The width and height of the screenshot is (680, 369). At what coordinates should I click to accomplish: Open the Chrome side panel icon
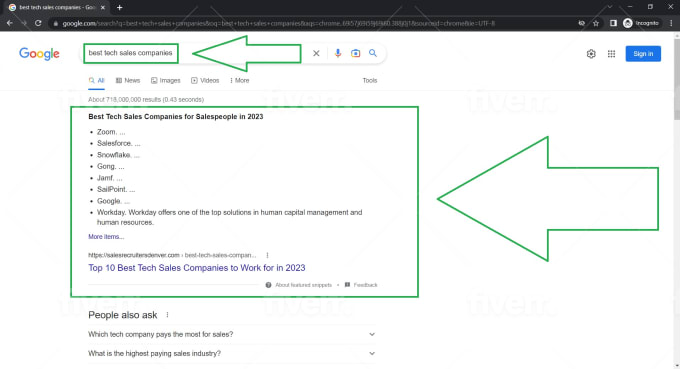[x=613, y=23]
